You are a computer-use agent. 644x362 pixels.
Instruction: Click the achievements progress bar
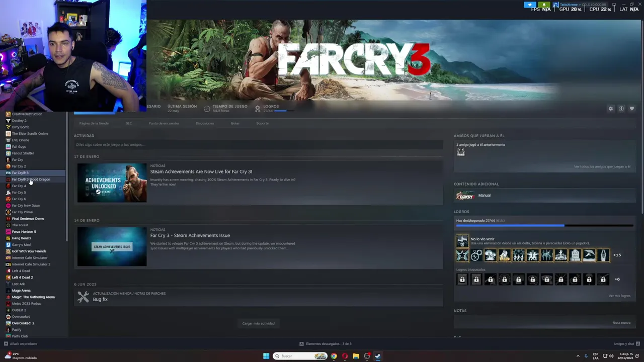click(x=544, y=226)
